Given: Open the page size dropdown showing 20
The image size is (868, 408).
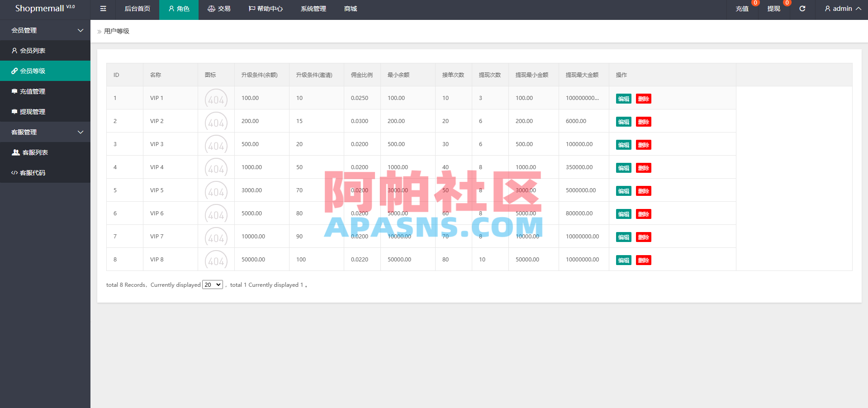Looking at the screenshot, I should pos(212,285).
